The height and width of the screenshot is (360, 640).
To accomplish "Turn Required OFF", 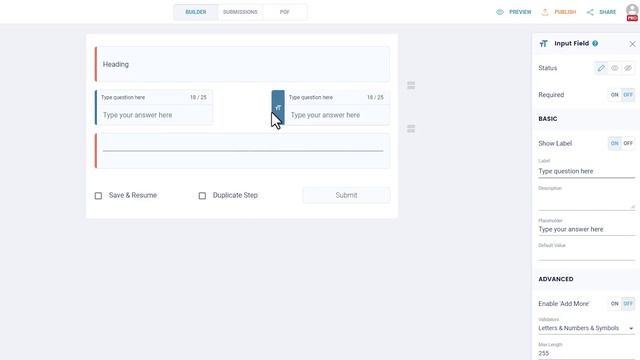I will tap(628, 95).
